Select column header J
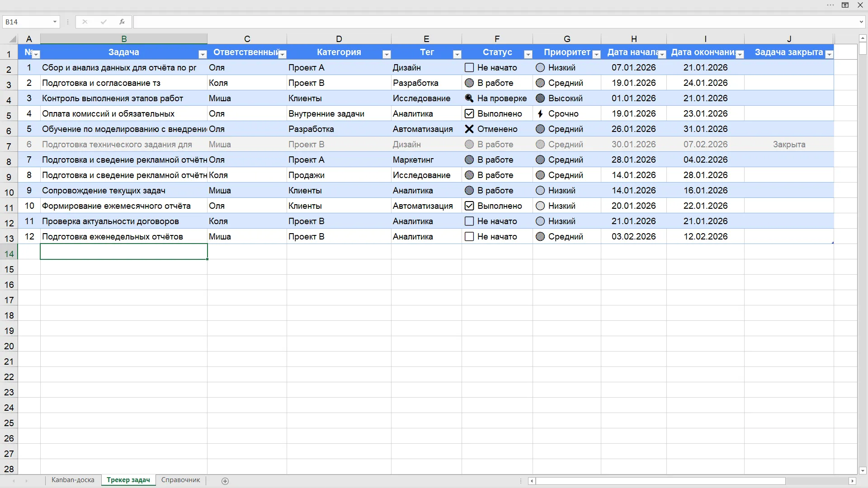 (789, 39)
